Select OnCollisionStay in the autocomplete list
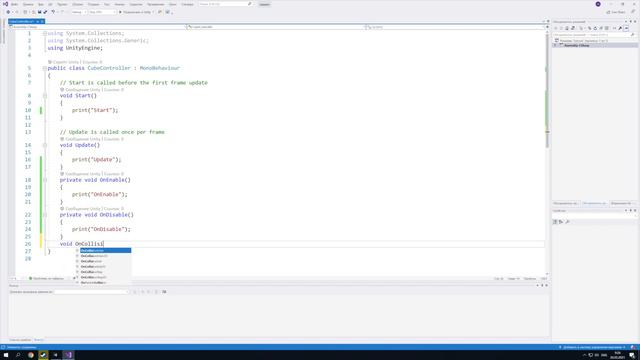640x360 pixels. click(105, 272)
